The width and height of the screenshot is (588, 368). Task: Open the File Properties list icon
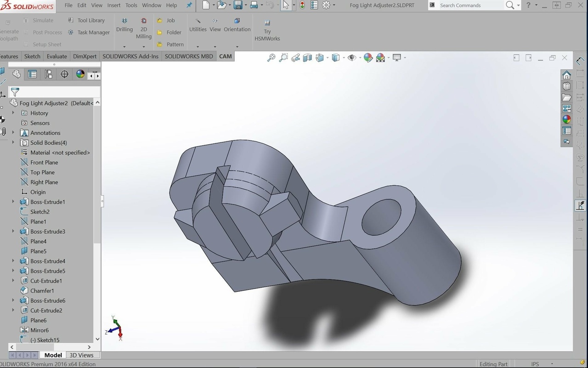pyautogui.click(x=314, y=5)
